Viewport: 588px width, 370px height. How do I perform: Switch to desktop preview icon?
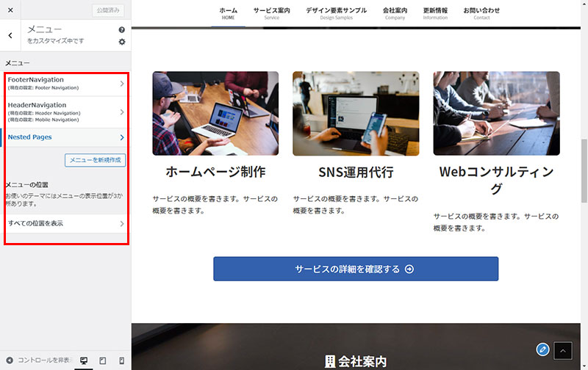pos(84,360)
